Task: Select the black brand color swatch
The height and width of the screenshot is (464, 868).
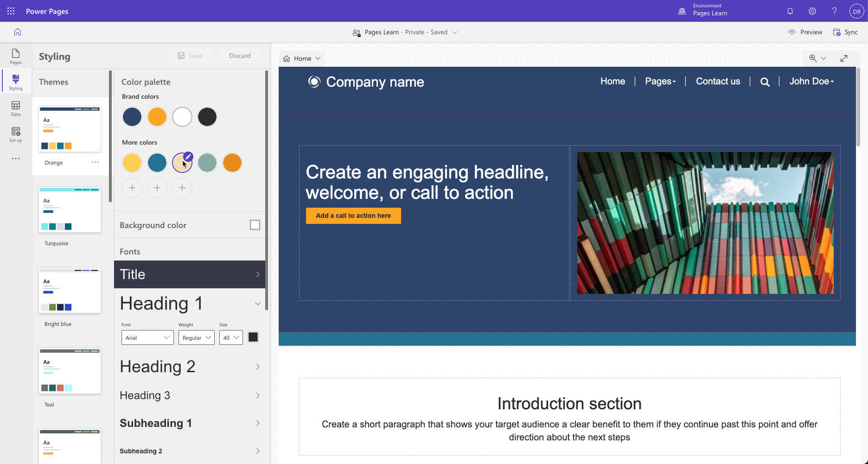Action: pyautogui.click(x=207, y=117)
